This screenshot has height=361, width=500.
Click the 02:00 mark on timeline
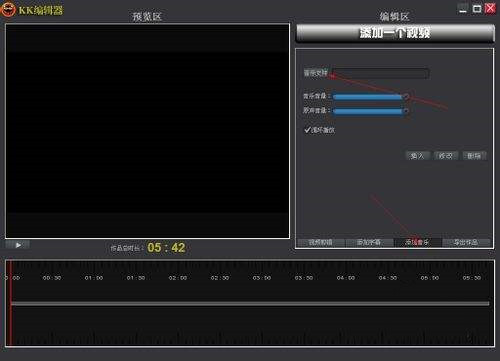(178, 278)
